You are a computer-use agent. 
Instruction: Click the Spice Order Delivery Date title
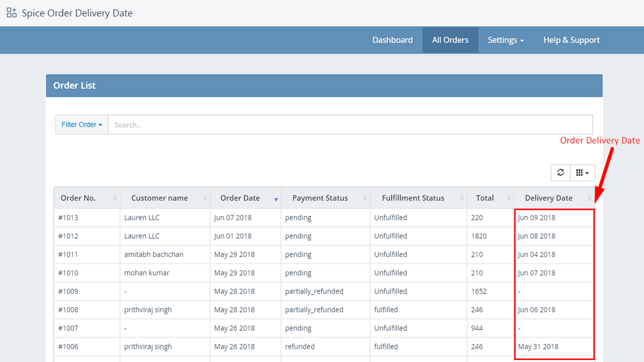click(77, 13)
